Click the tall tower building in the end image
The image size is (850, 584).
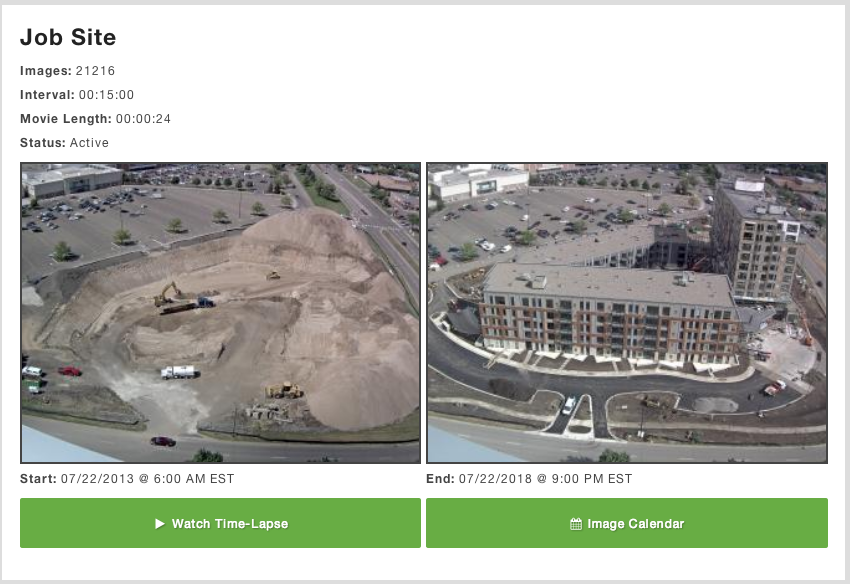click(x=756, y=241)
